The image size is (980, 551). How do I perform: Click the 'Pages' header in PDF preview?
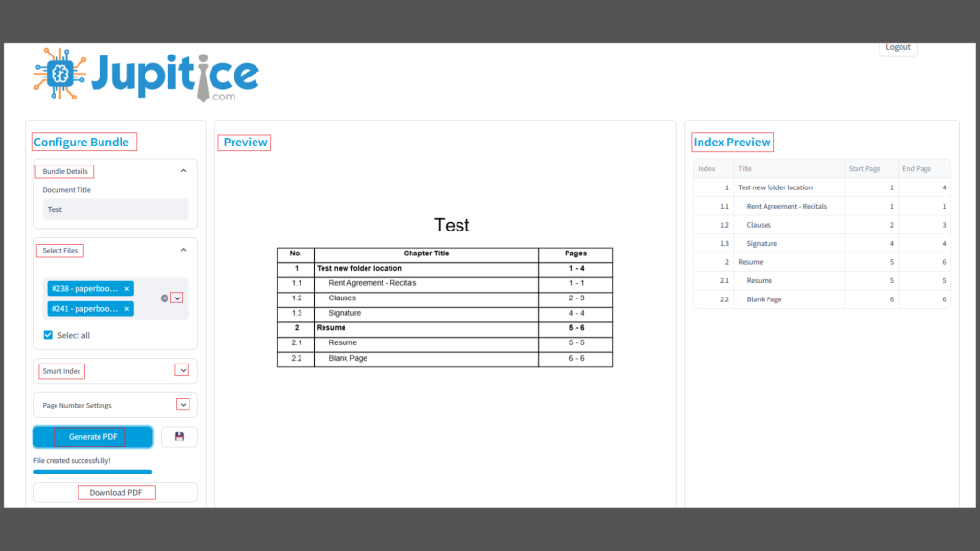pos(575,253)
